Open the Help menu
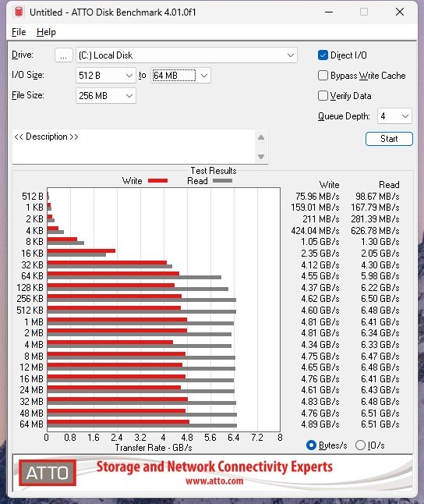Viewport: 424px width, 504px height. tap(46, 32)
